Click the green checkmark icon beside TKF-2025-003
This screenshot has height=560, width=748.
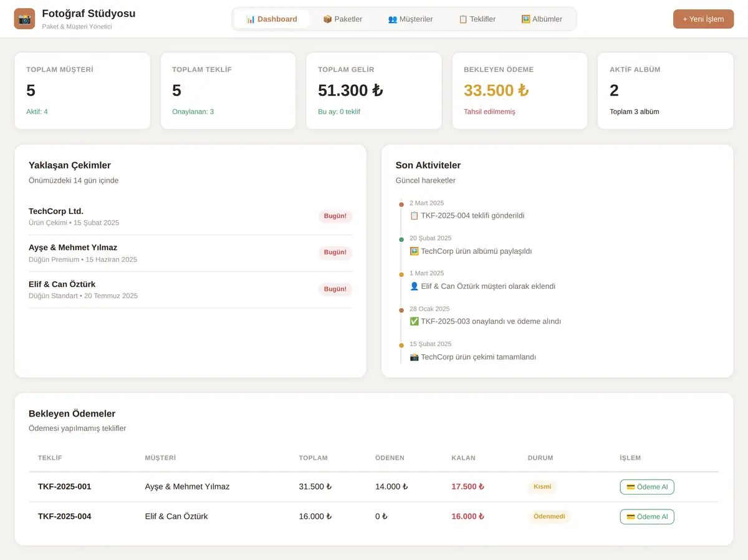pyautogui.click(x=414, y=322)
